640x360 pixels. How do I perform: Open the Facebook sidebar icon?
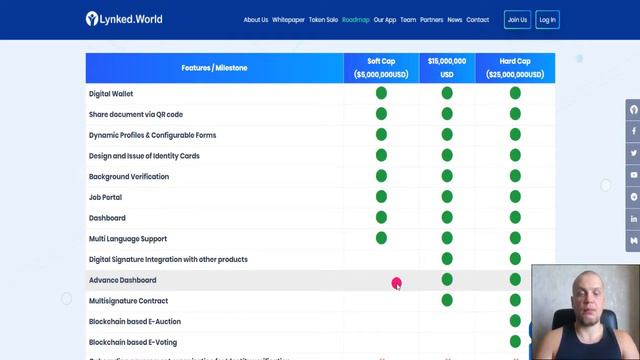pos(633,131)
